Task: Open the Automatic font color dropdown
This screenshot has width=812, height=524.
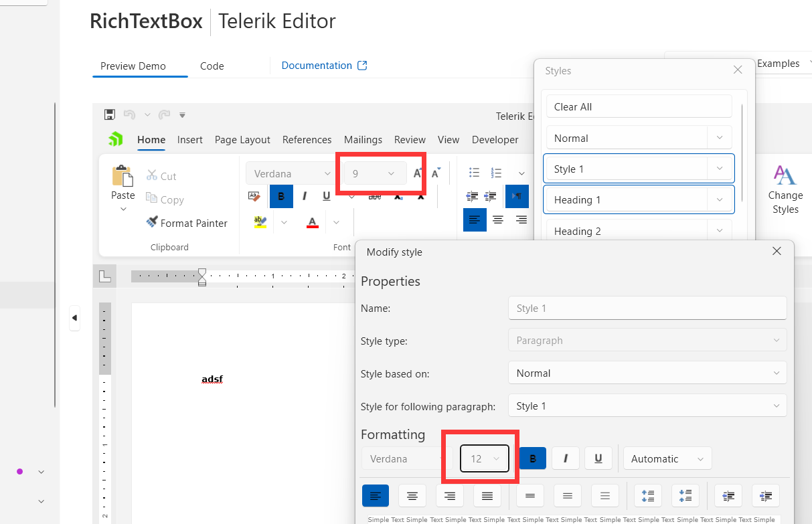Action: tap(667, 458)
